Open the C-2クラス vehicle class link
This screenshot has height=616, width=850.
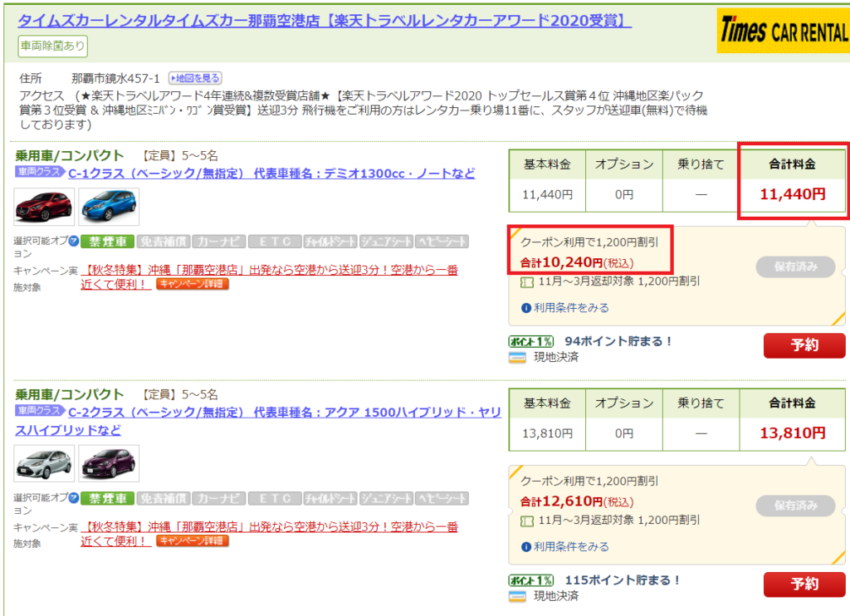click(258, 421)
